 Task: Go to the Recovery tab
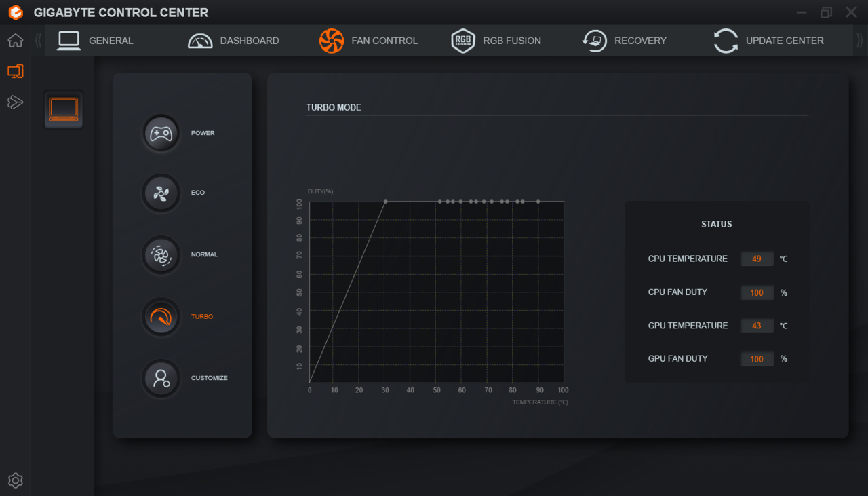pos(625,41)
